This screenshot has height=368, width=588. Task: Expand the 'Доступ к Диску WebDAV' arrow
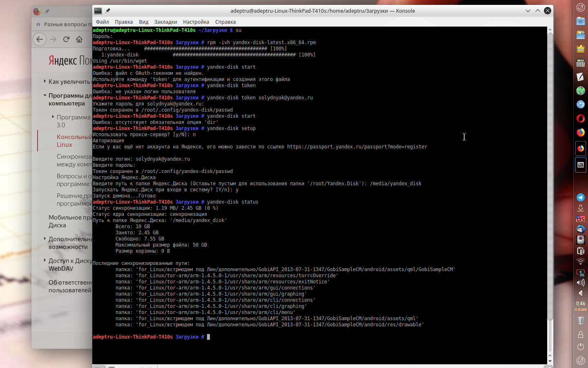point(45,260)
